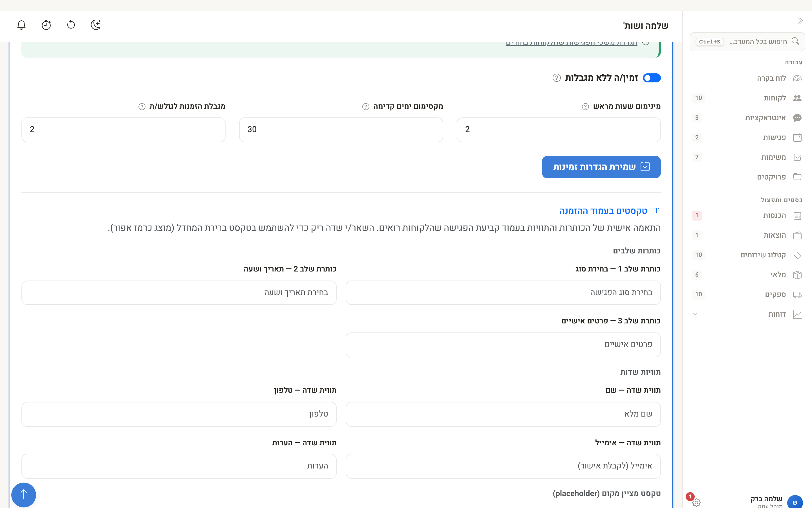Click the partially hidden link in green banner
The height and width of the screenshot is (508, 812).
coord(572,44)
